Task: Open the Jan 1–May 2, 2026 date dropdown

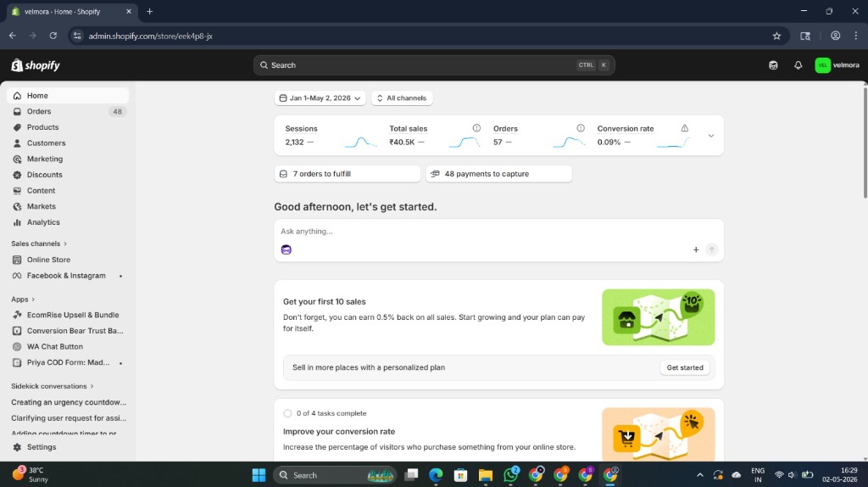Action: [320, 98]
